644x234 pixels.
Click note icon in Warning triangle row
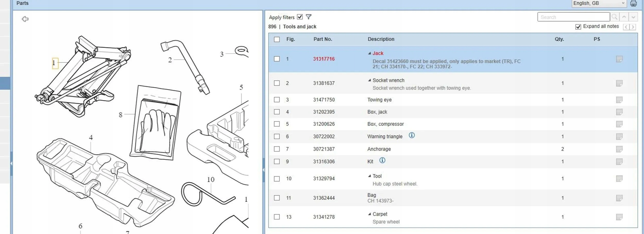(619, 136)
